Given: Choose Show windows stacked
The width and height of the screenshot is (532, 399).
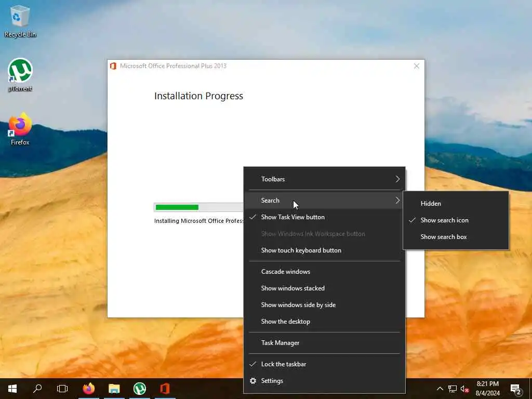Looking at the screenshot, I should click(x=324, y=288).
